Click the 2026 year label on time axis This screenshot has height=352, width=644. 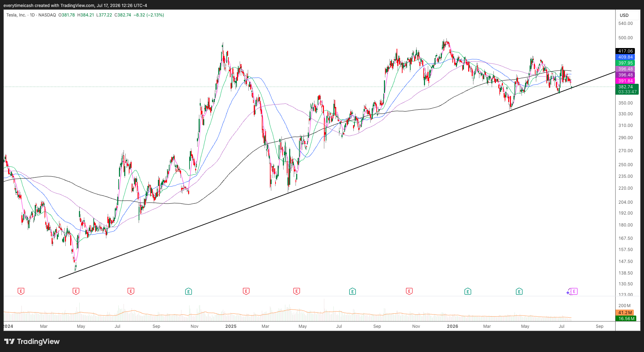pos(452,326)
